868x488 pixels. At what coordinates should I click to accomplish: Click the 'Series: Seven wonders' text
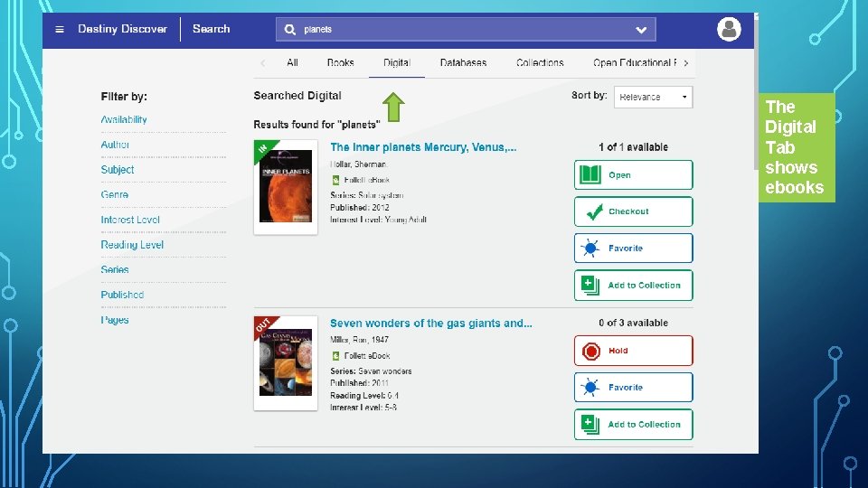[x=371, y=371]
